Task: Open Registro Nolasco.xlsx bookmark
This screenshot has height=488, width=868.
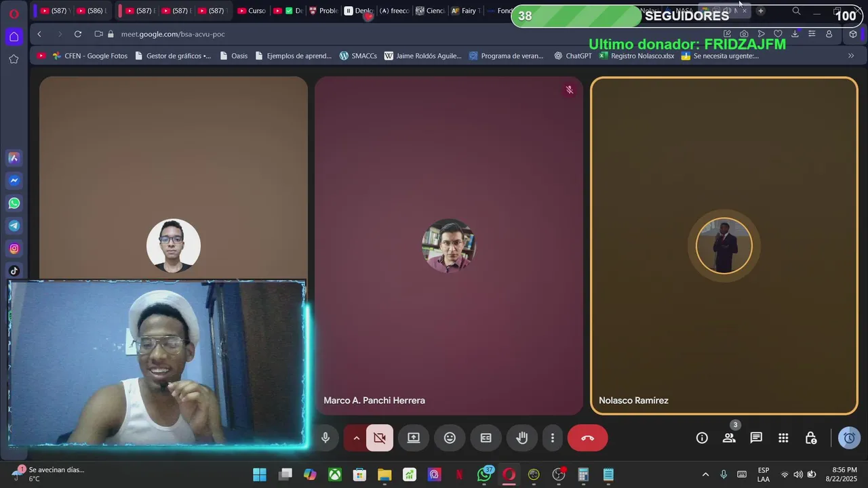Action: [636, 56]
